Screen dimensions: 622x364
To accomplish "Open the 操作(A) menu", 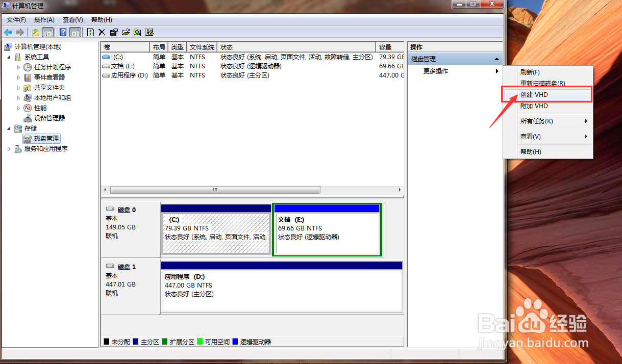I will [44, 20].
